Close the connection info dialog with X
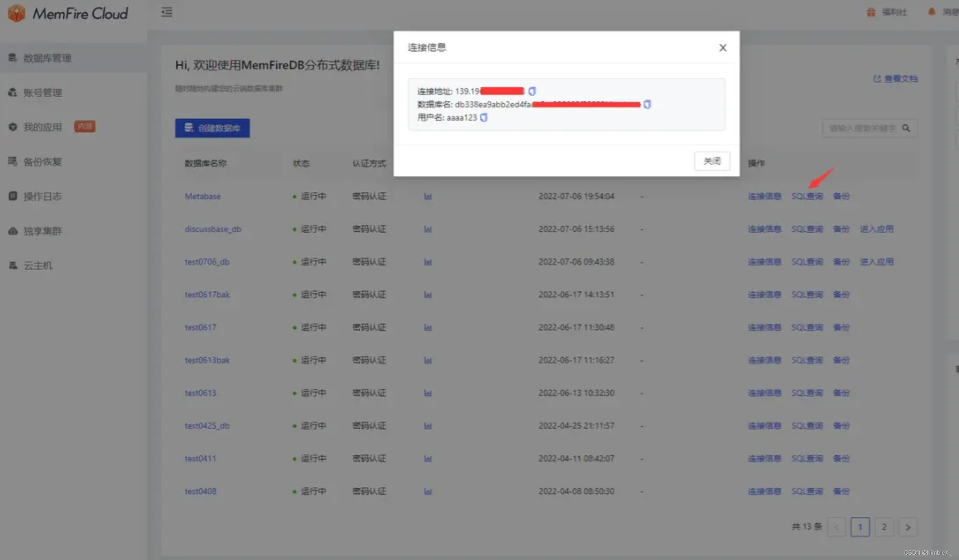This screenshot has height=560, width=959. [x=723, y=48]
